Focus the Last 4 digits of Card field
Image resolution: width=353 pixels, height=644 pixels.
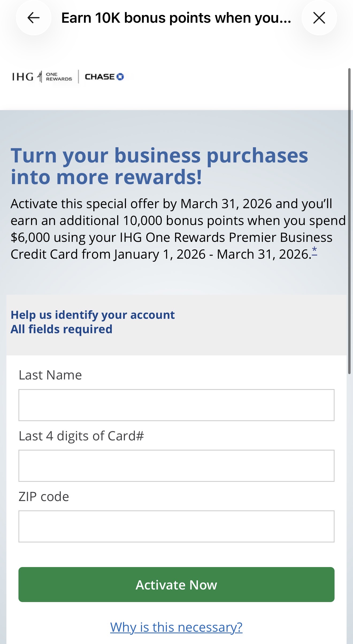pos(176,465)
